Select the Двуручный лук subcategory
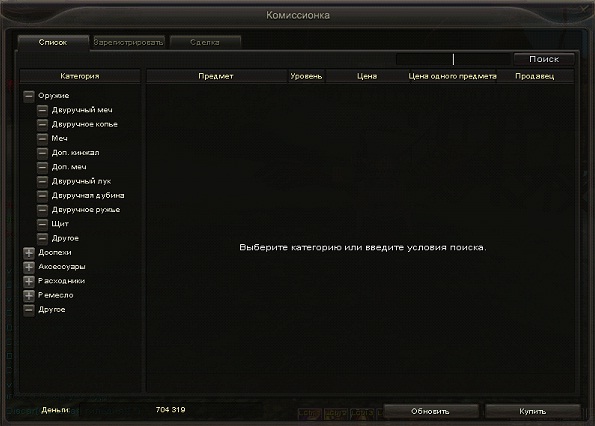Image resolution: width=595 pixels, height=426 pixels. point(81,181)
